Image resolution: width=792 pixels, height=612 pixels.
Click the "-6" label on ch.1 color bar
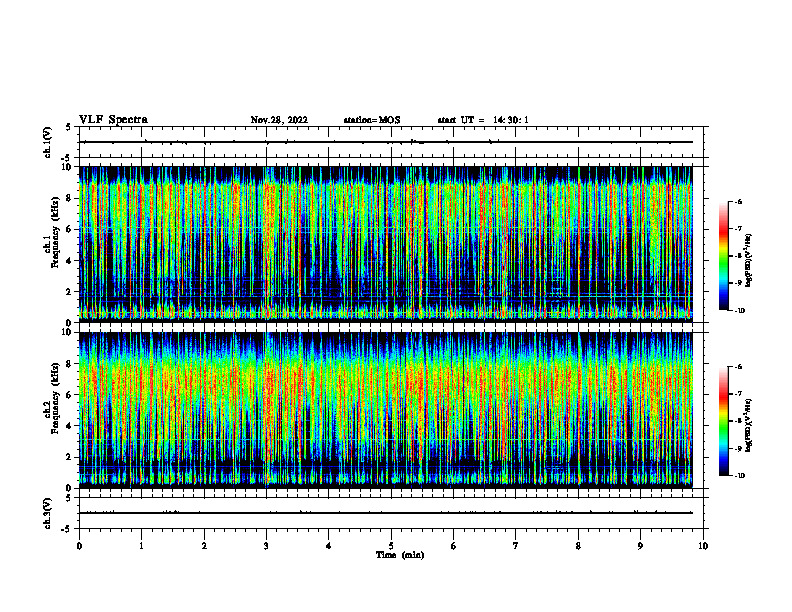pos(738,201)
